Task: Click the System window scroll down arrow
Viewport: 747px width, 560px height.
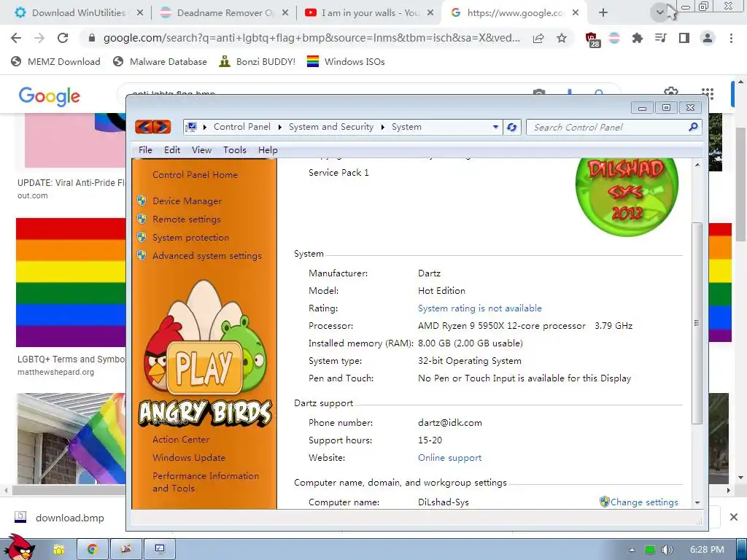Action: click(x=697, y=502)
